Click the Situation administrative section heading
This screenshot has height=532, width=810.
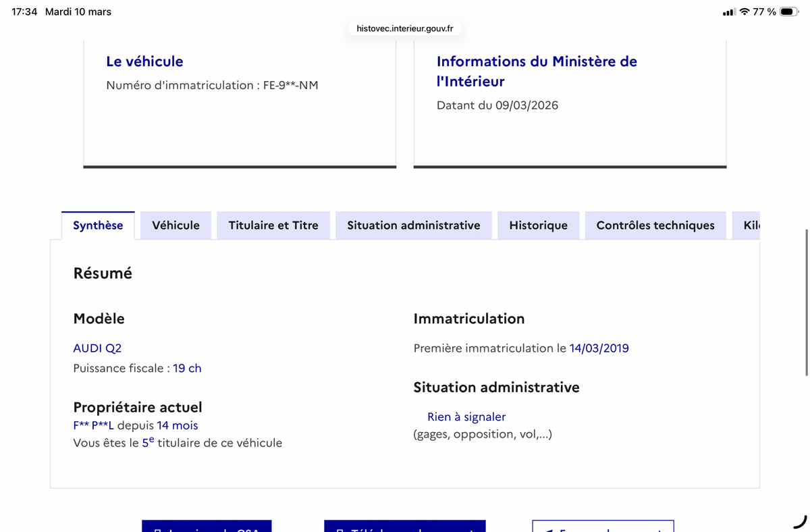(x=497, y=388)
